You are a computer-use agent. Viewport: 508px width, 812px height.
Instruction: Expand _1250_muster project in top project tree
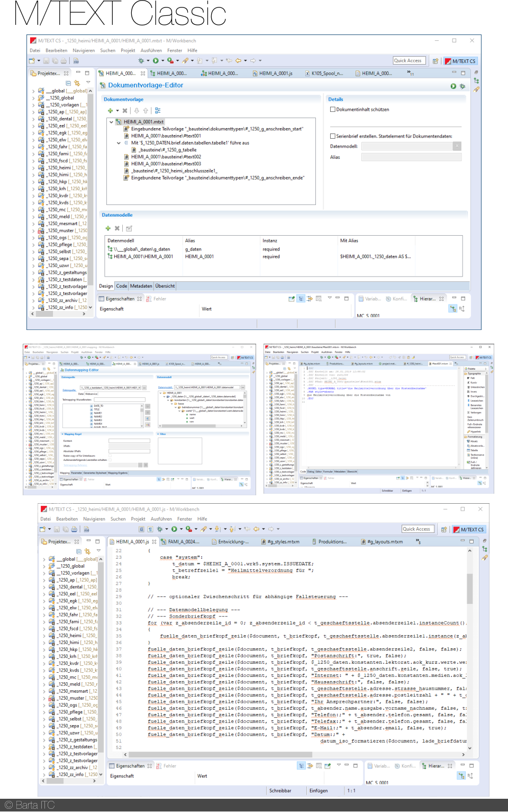(x=33, y=231)
